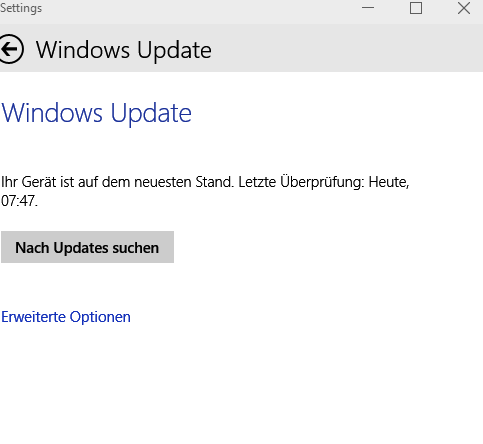The image size is (483, 444).
Task: Click the Settings title bar text
Action: click(x=21, y=8)
